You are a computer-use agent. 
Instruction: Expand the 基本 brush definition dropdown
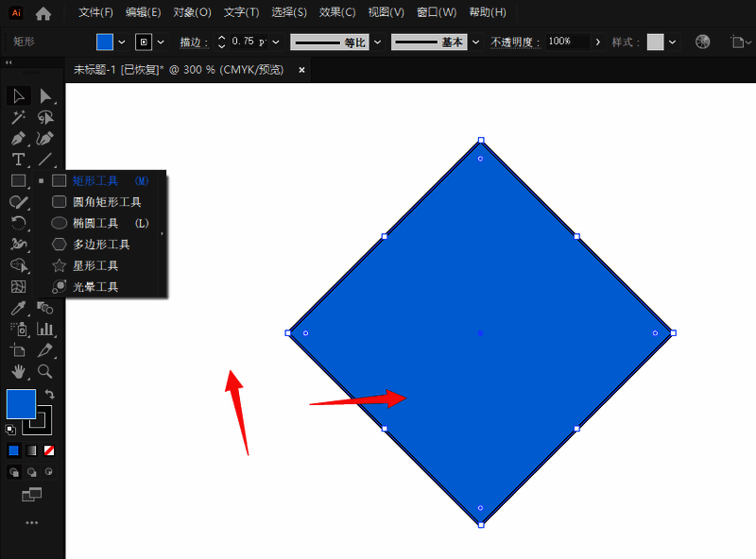click(x=477, y=42)
